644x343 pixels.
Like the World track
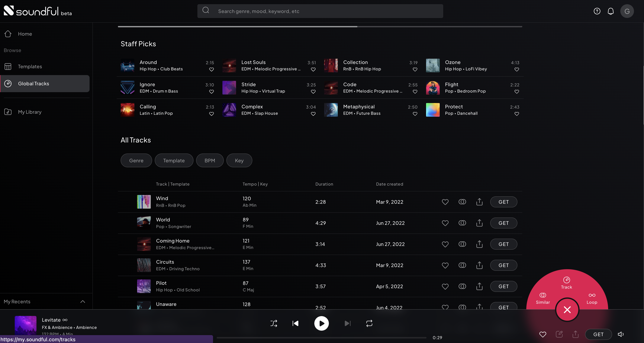445,223
